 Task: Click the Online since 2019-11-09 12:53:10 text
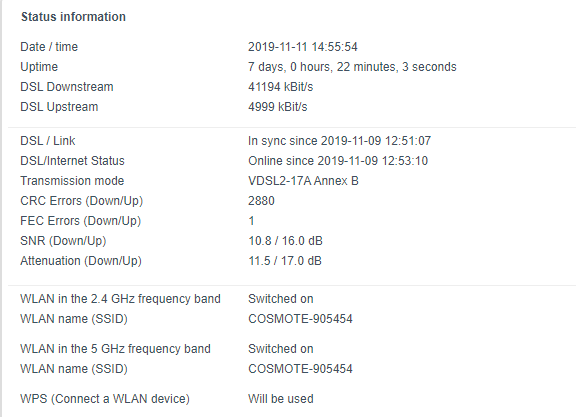click(x=338, y=161)
